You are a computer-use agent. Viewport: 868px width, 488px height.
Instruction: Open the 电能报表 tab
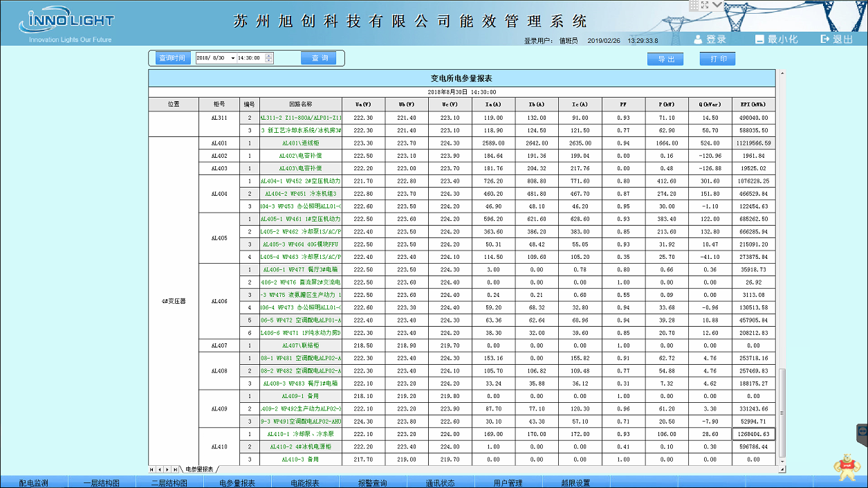tap(304, 482)
